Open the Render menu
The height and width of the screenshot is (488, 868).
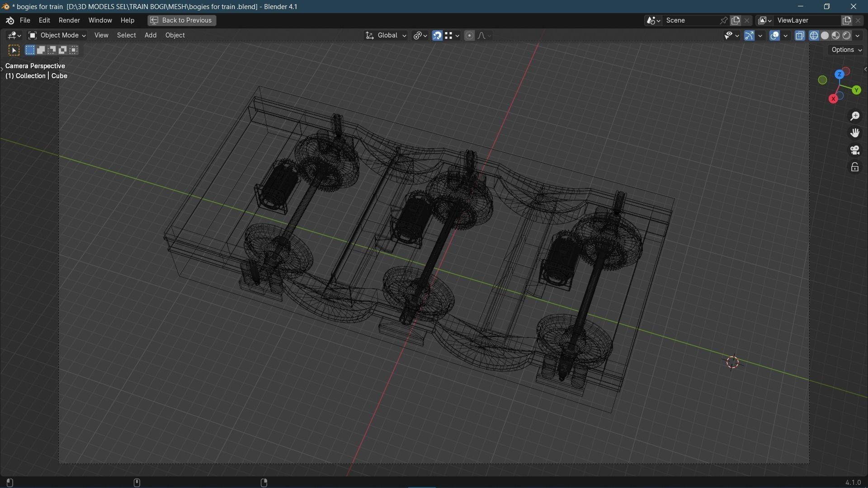[x=69, y=20]
